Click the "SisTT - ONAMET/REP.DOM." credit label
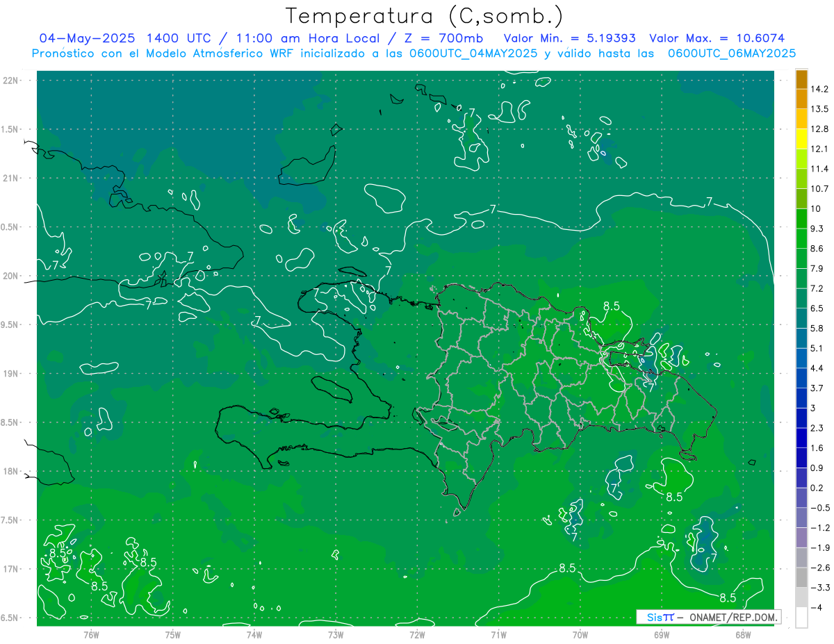834x644 pixels. tap(709, 617)
